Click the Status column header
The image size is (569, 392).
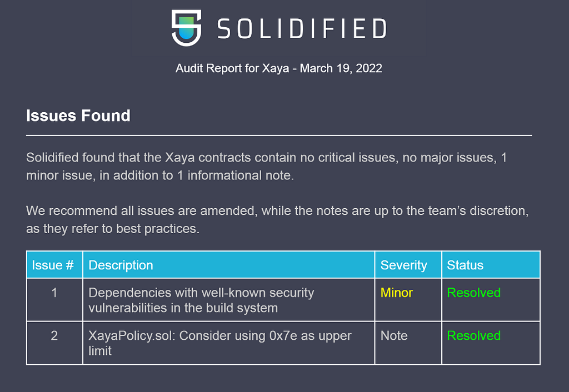tap(491, 265)
